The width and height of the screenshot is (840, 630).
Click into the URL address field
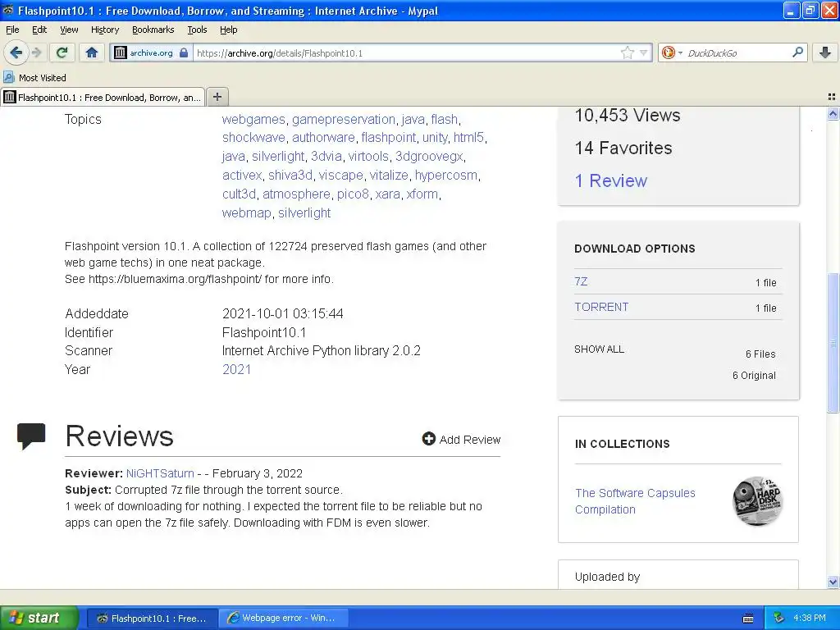[407, 52]
